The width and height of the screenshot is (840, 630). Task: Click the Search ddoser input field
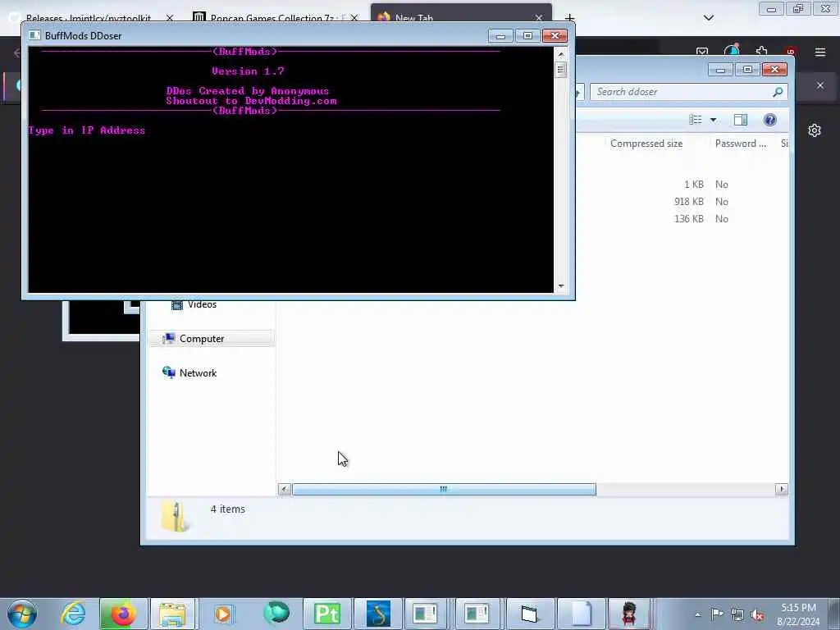pyautogui.click(x=680, y=92)
